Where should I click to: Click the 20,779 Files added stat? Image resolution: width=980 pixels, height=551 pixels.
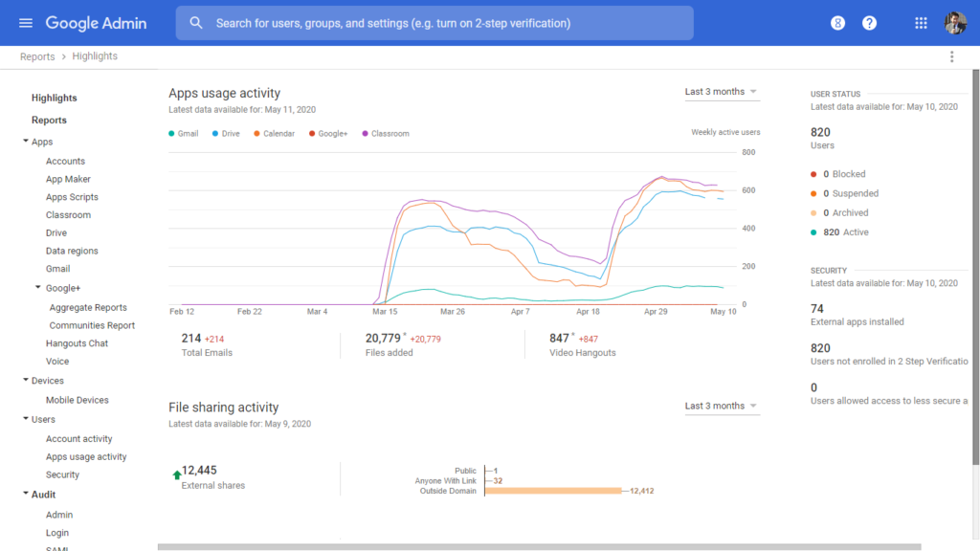click(403, 344)
